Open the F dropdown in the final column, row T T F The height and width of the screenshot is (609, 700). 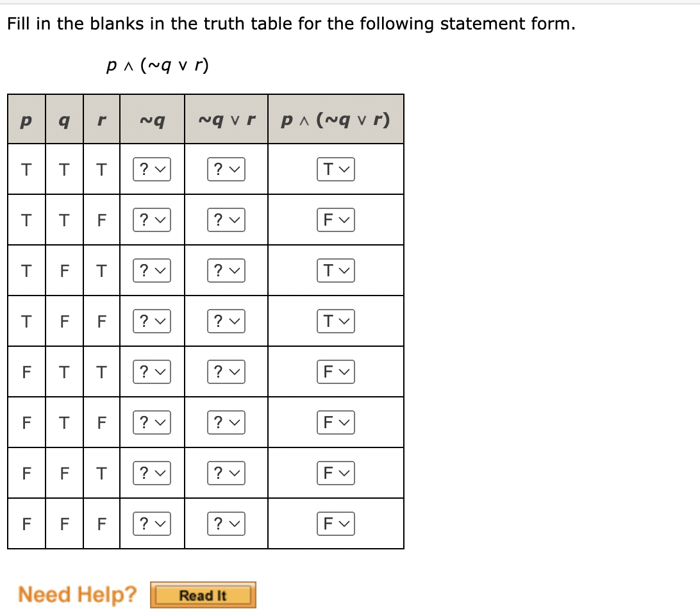(x=336, y=219)
